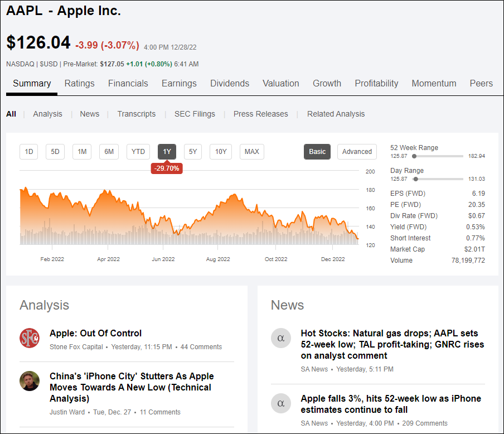Image resolution: width=504 pixels, height=434 pixels.
Task: Select the 10Y chart range
Action: click(x=221, y=152)
